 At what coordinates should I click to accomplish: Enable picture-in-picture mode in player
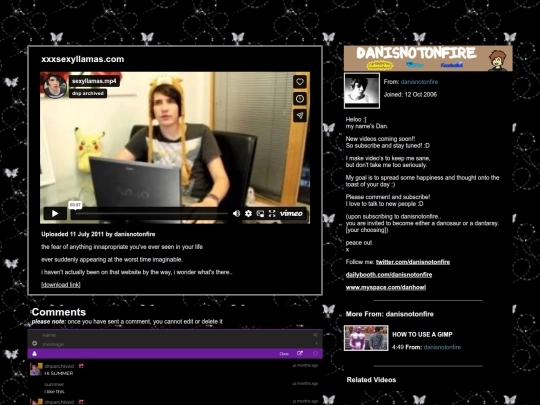[260, 214]
